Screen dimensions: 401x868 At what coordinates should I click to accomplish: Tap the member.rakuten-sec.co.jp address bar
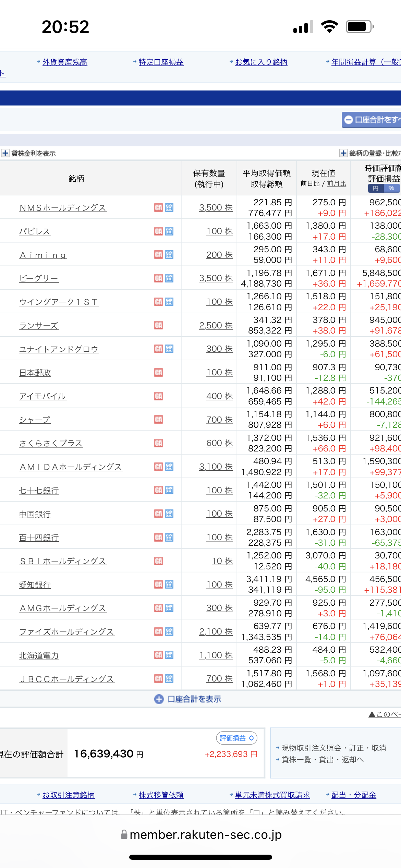(x=201, y=834)
